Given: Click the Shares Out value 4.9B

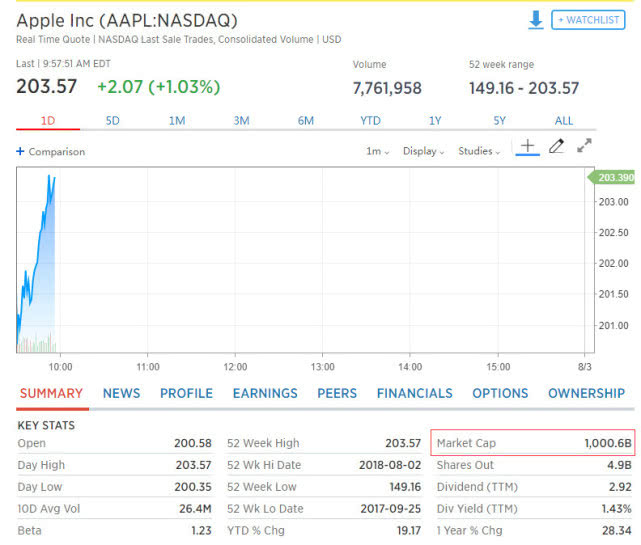Looking at the screenshot, I should coord(619,465).
